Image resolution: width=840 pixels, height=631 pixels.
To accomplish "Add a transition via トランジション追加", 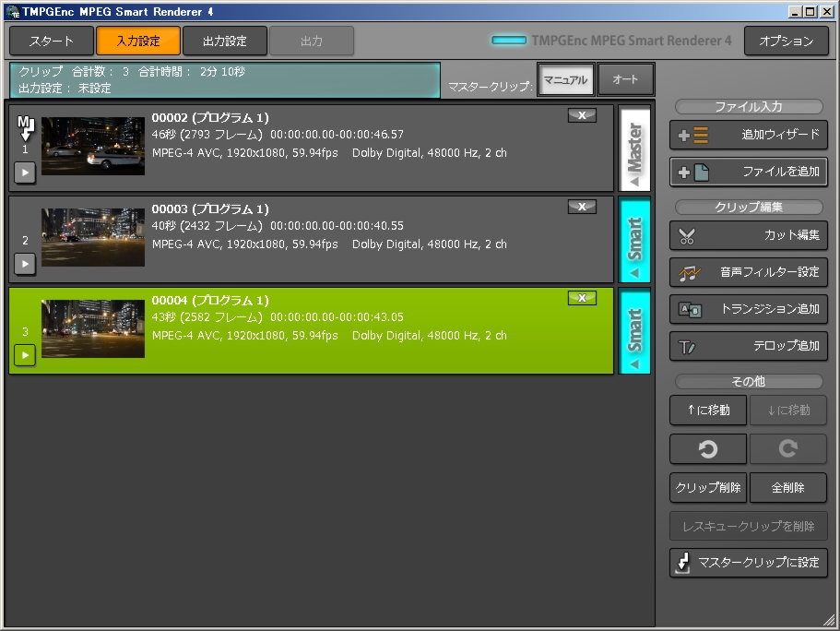I will 748,309.
